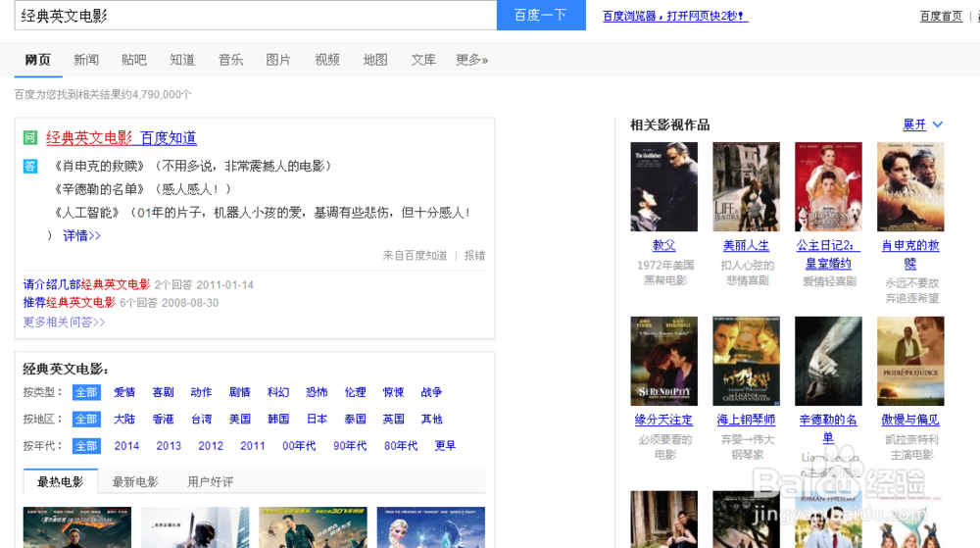
Task: Filter by genre 爱情
Action: pos(124,392)
